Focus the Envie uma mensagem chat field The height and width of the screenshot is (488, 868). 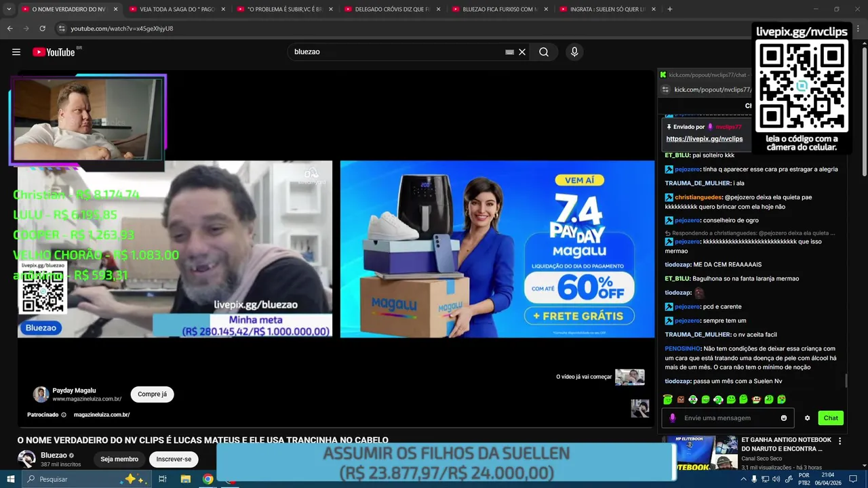pyautogui.click(x=728, y=418)
